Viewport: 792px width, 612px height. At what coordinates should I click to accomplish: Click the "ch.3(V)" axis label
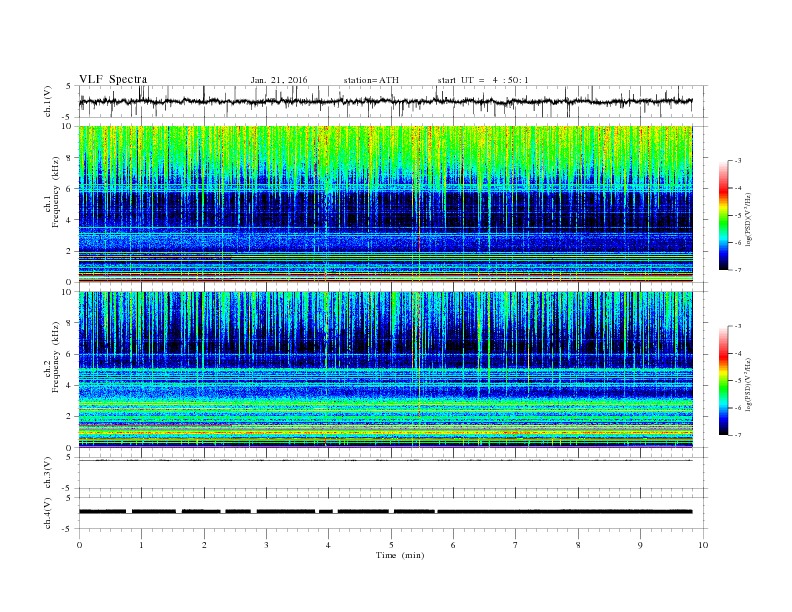[x=47, y=473]
